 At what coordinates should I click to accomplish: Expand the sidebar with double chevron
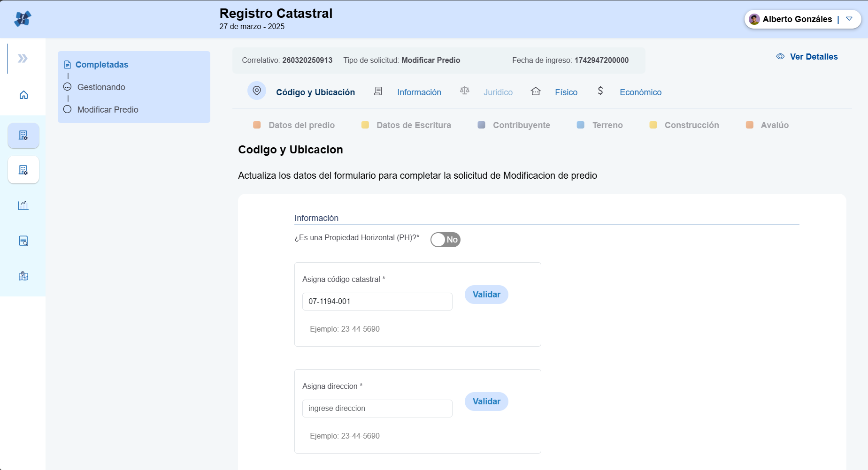point(23,58)
